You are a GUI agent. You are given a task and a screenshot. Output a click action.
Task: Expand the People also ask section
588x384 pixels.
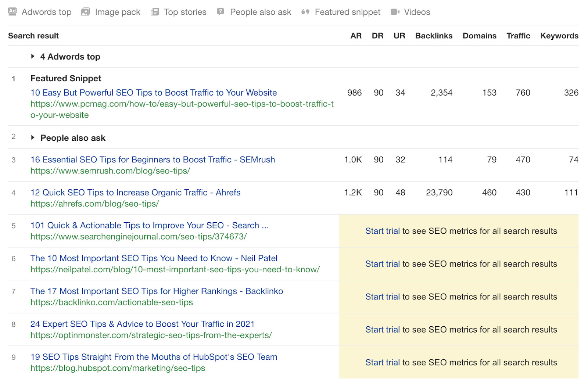pyautogui.click(x=33, y=138)
